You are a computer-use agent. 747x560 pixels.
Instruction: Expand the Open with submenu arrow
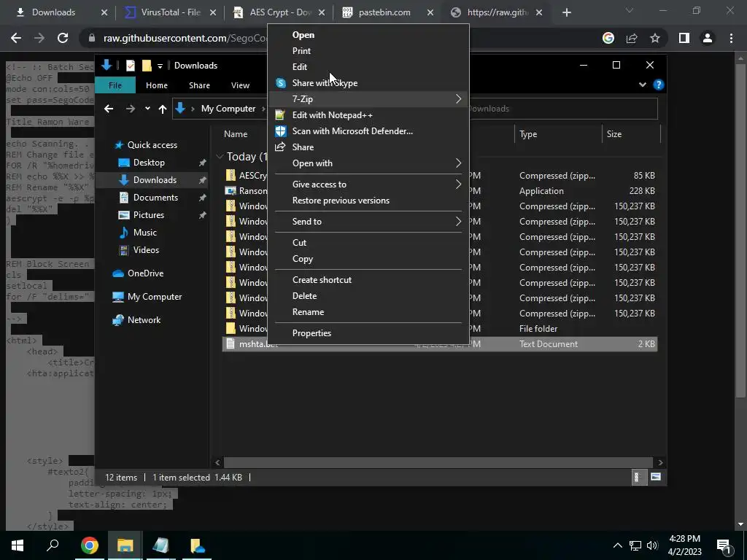pyautogui.click(x=458, y=163)
